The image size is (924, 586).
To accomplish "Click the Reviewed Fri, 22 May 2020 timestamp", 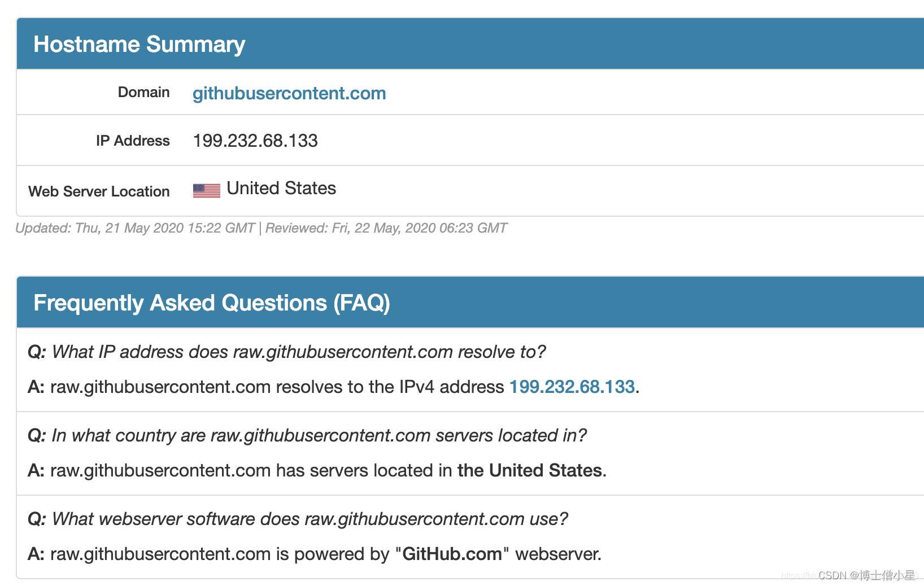I will pos(386,228).
